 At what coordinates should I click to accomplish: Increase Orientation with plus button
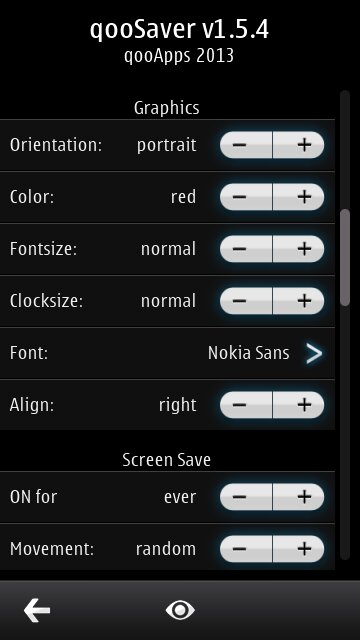[298, 145]
